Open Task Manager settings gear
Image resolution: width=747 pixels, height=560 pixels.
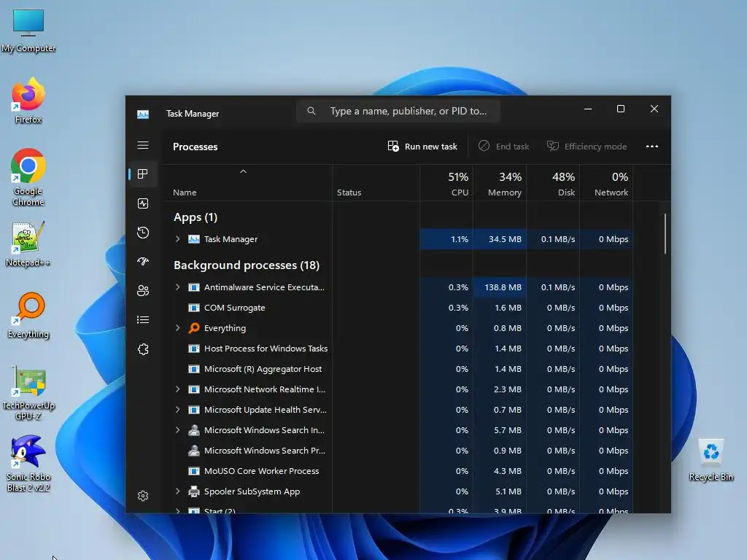[x=143, y=496]
